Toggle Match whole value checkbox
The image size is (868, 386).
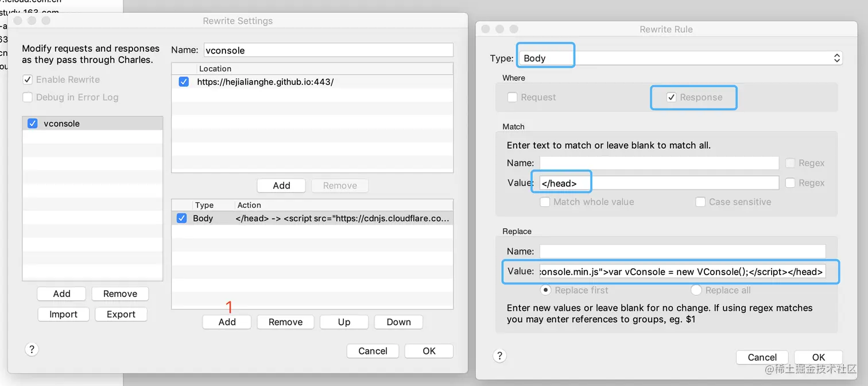pyautogui.click(x=545, y=202)
